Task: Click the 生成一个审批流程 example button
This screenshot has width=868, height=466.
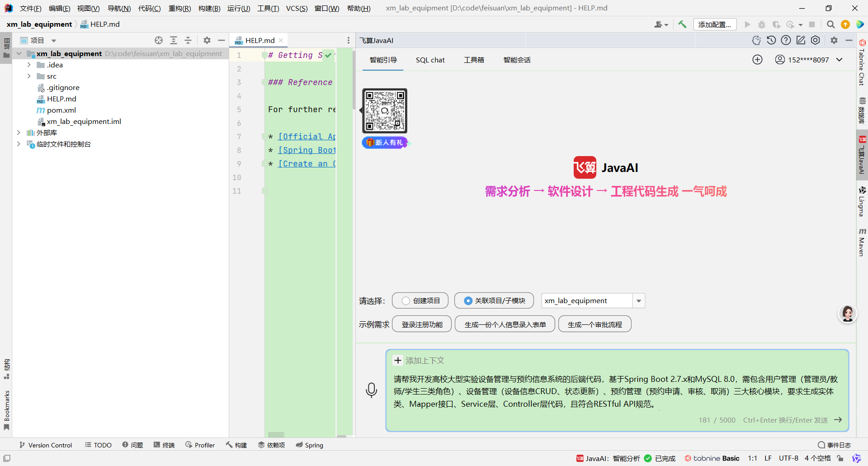Action: 594,324
